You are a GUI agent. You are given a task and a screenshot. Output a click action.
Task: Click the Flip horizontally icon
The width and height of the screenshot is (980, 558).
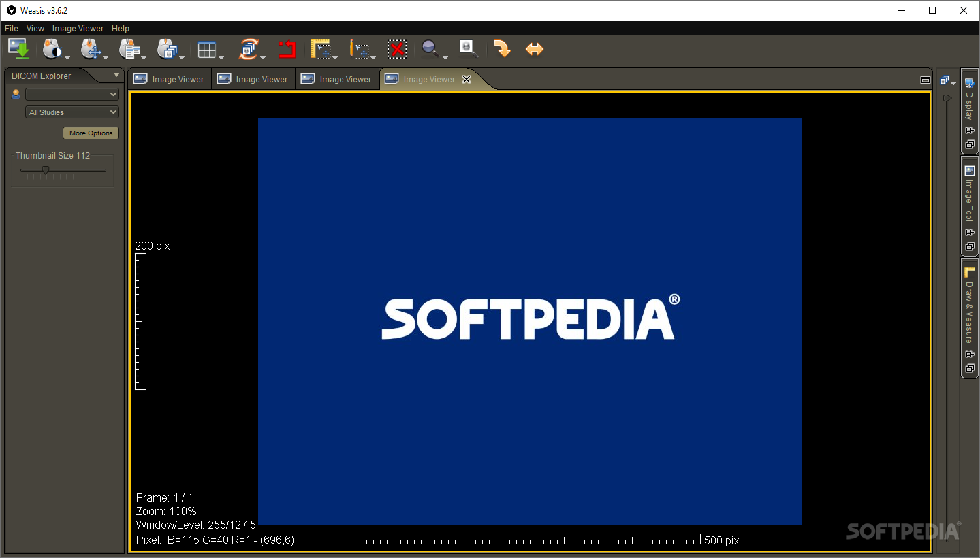pyautogui.click(x=535, y=49)
